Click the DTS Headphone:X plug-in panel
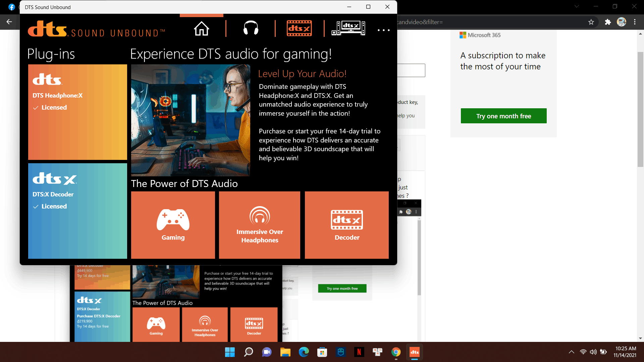Screen dimensions: 644x362 click(x=77, y=112)
